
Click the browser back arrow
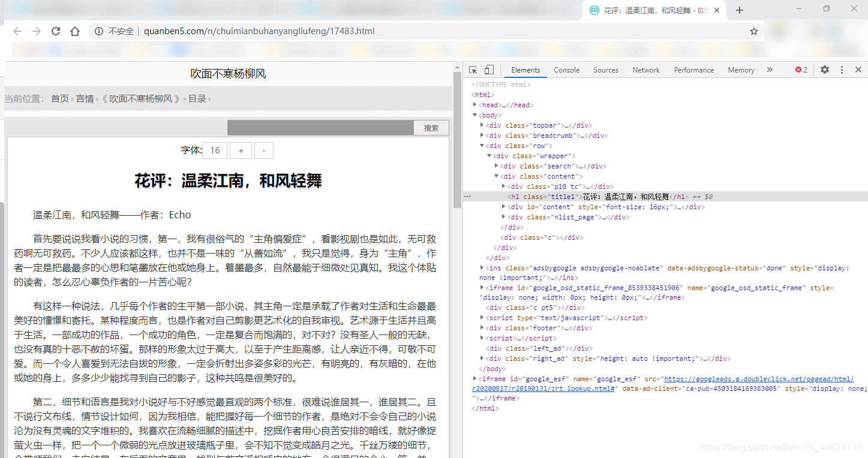click(17, 31)
